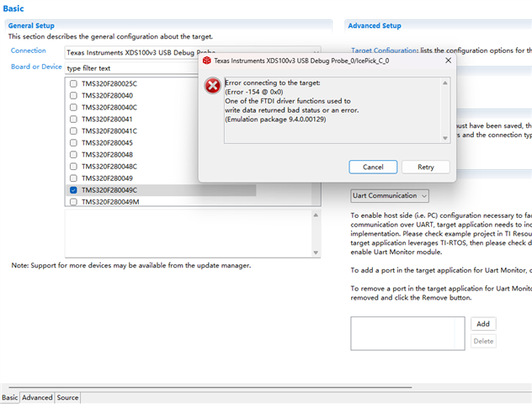Check the TMS320F280045 device
Image resolution: width=532 pixels, height=404 pixels.
click(73, 143)
